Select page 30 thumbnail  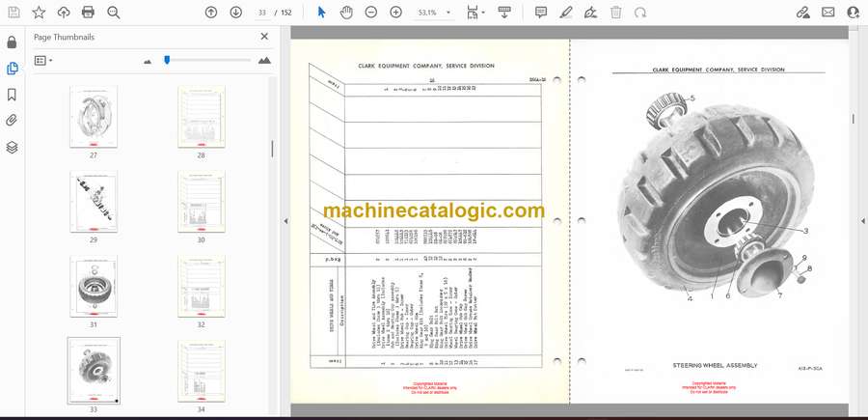click(x=201, y=202)
